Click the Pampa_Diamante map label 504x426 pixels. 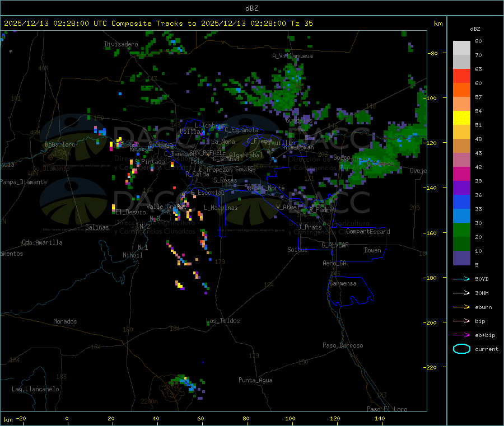[x=23, y=182]
